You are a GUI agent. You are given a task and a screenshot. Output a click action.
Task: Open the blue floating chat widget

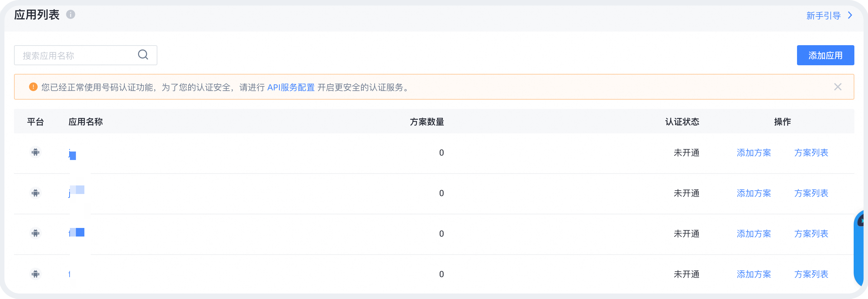point(861,247)
